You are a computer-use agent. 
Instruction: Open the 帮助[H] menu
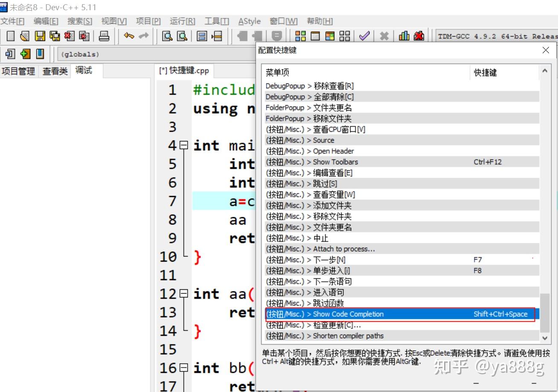[x=320, y=21]
